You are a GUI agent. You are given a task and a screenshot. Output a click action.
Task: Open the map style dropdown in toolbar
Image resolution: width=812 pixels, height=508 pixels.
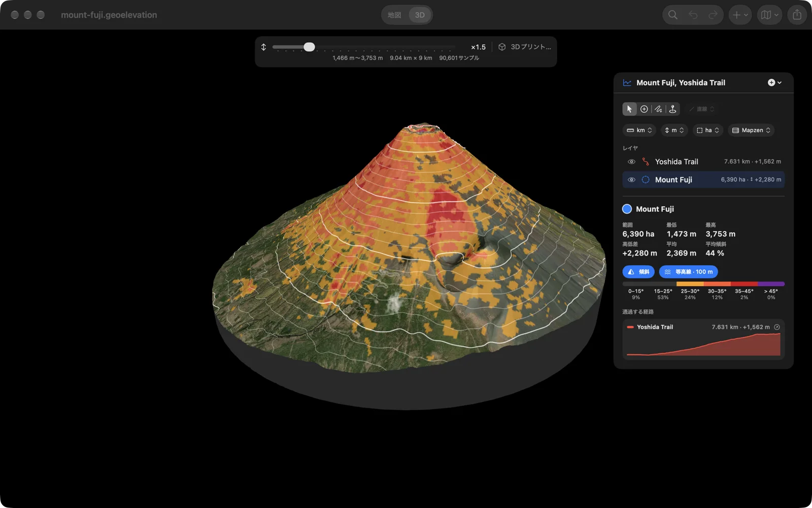point(769,15)
